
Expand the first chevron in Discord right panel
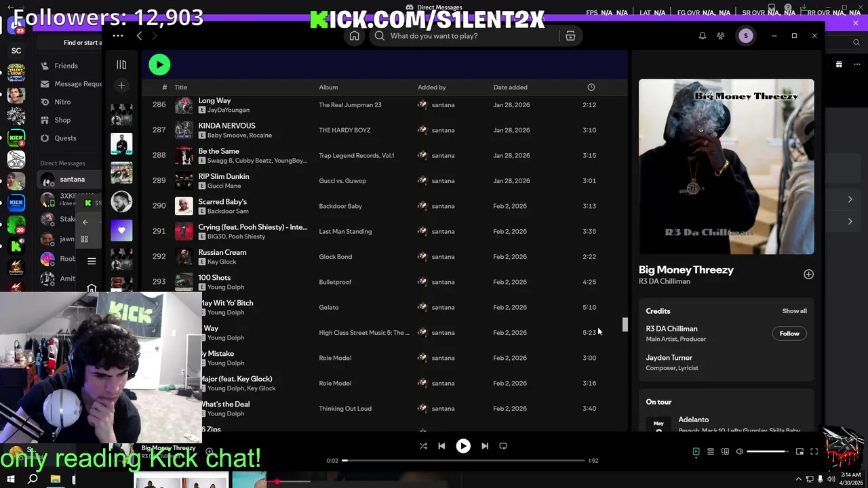850,199
